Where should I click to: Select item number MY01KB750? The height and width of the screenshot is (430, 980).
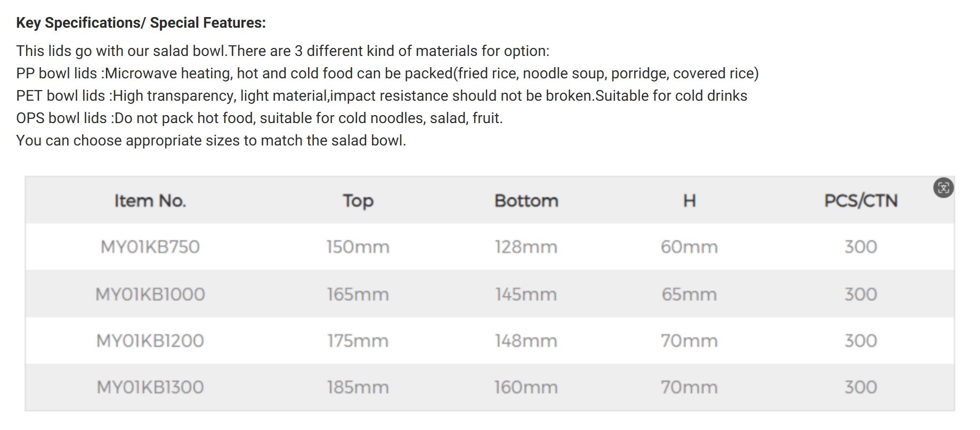pyautogui.click(x=150, y=247)
